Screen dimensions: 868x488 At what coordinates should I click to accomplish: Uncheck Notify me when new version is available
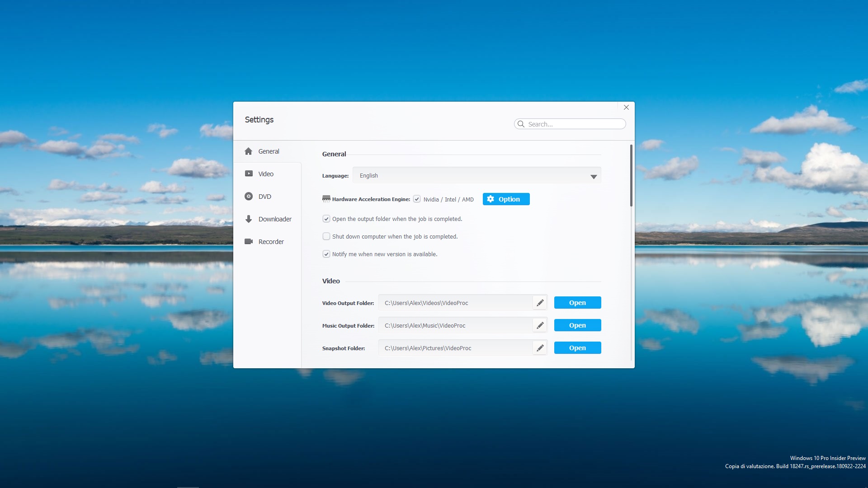(x=326, y=254)
